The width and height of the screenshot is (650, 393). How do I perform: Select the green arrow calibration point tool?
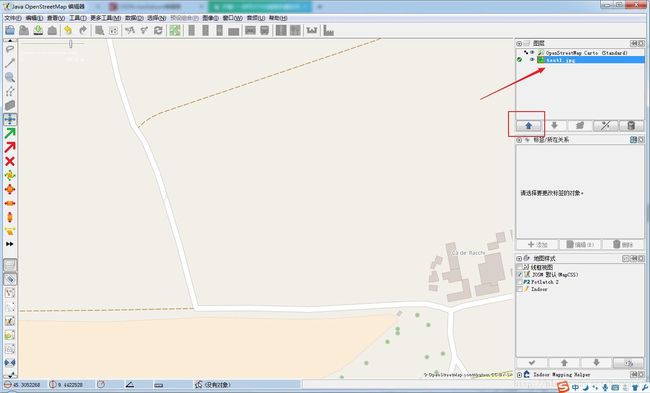click(10, 133)
